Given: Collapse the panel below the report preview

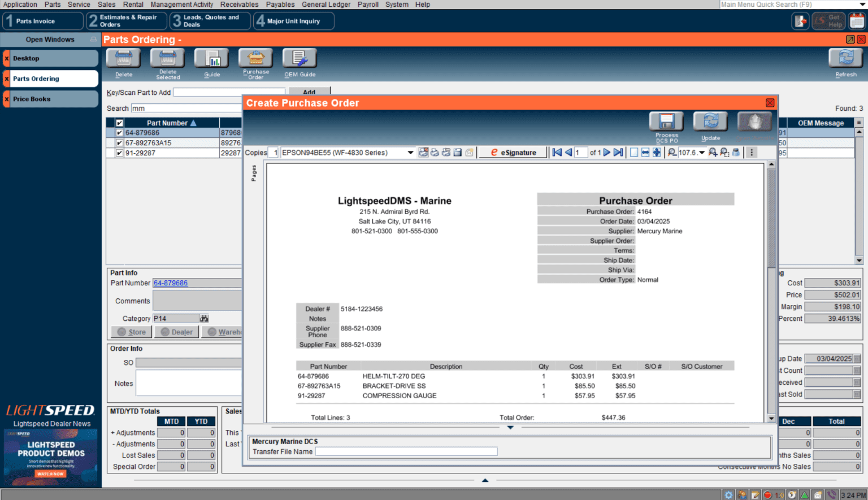Looking at the screenshot, I should [x=510, y=428].
